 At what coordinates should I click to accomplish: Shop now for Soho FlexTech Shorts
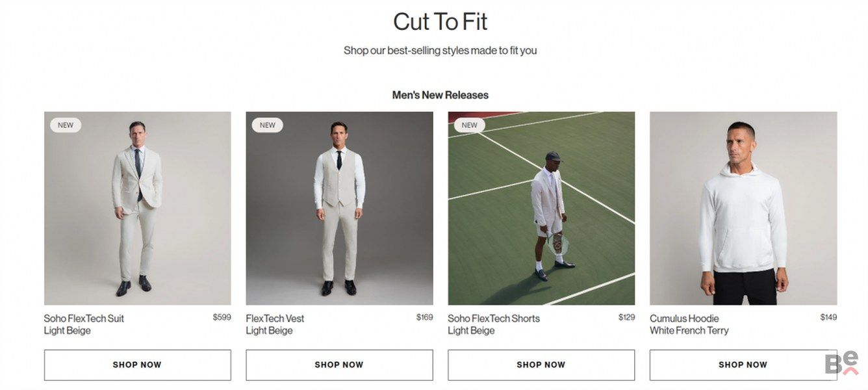coord(541,365)
